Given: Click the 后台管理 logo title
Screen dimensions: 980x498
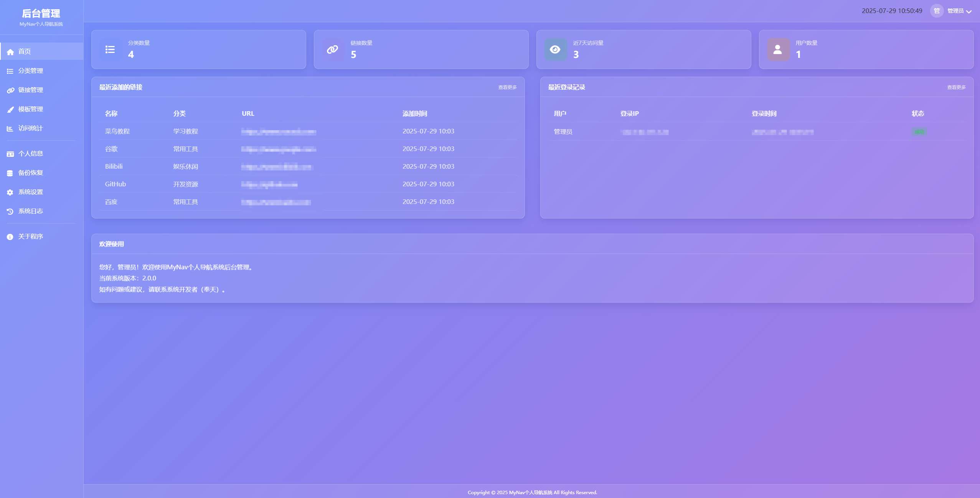Looking at the screenshot, I should coord(41,14).
